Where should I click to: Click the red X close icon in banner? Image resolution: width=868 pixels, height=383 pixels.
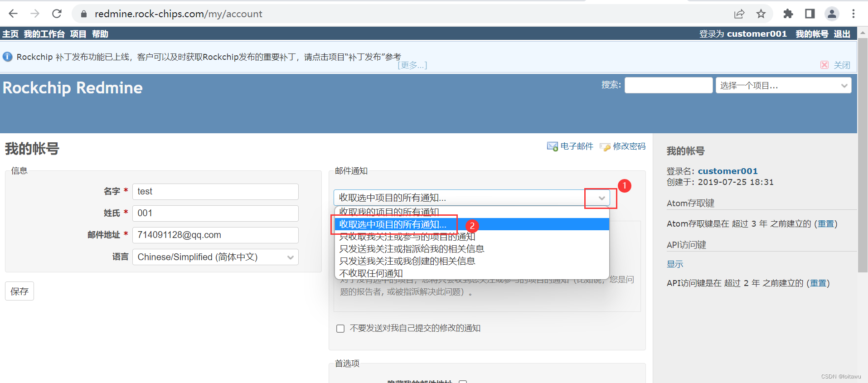tap(824, 65)
